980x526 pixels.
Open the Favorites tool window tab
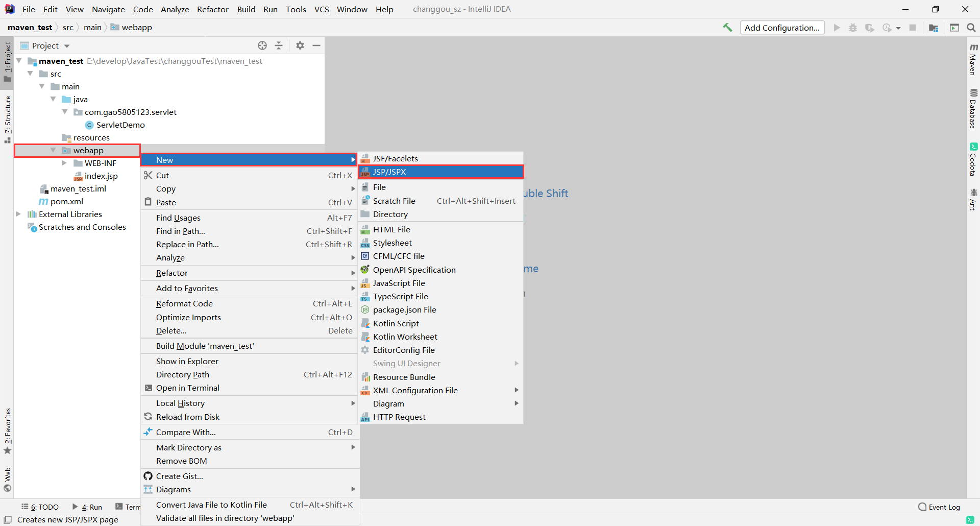pos(8,431)
